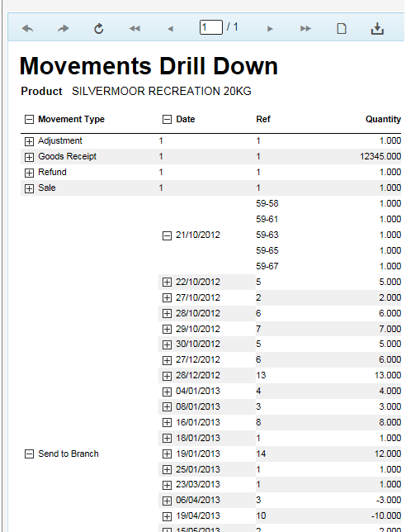Expand the 27/12/2012 date row
Screen dimensions: 406x532
(x=167, y=360)
